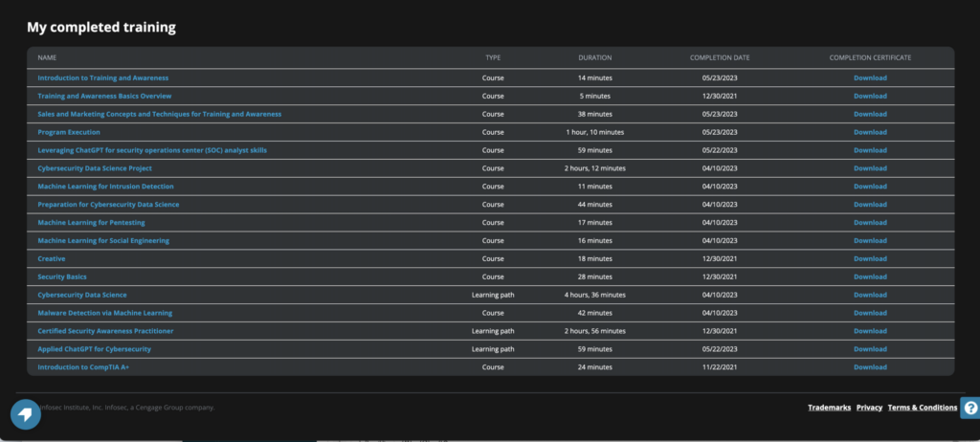This screenshot has height=442, width=980.
Task: Click the Trademarks footer link
Action: (x=829, y=408)
